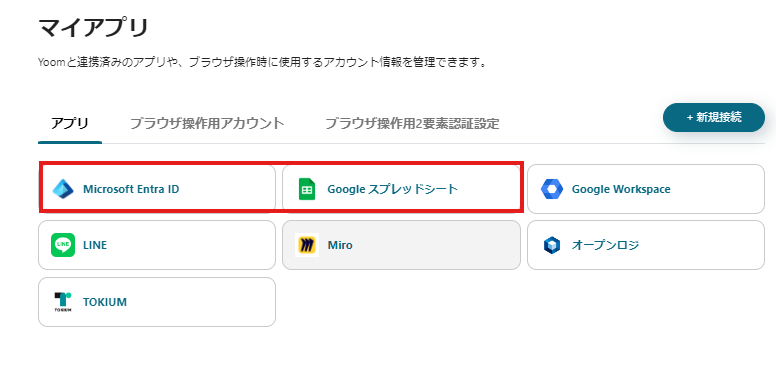Click the Yoom description text below heading
The height and width of the screenshot is (376, 776).
pos(262,62)
